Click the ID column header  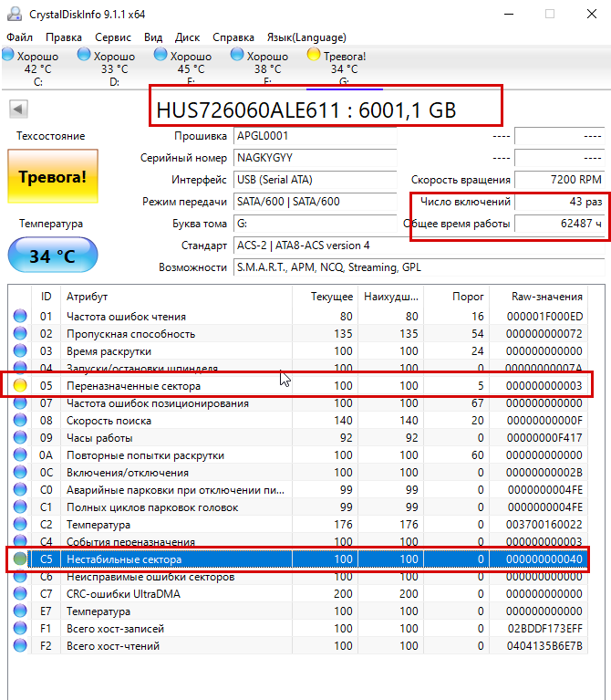point(46,297)
